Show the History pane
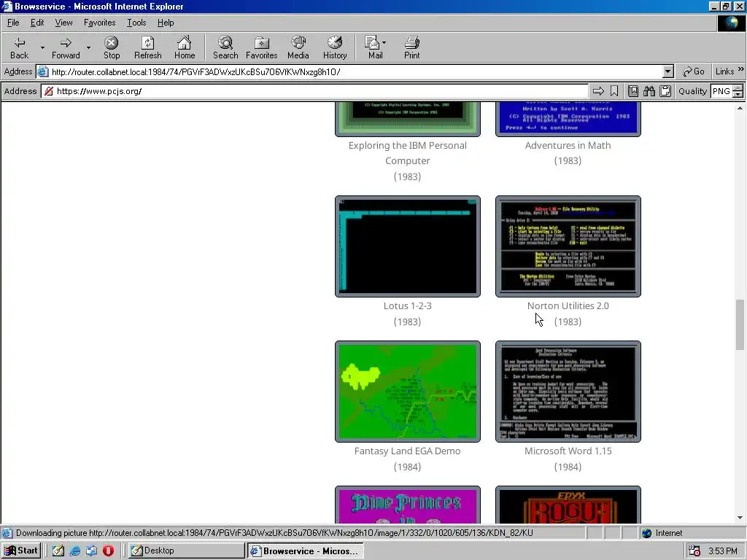The width and height of the screenshot is (747, 560). [x=335, y=47]
